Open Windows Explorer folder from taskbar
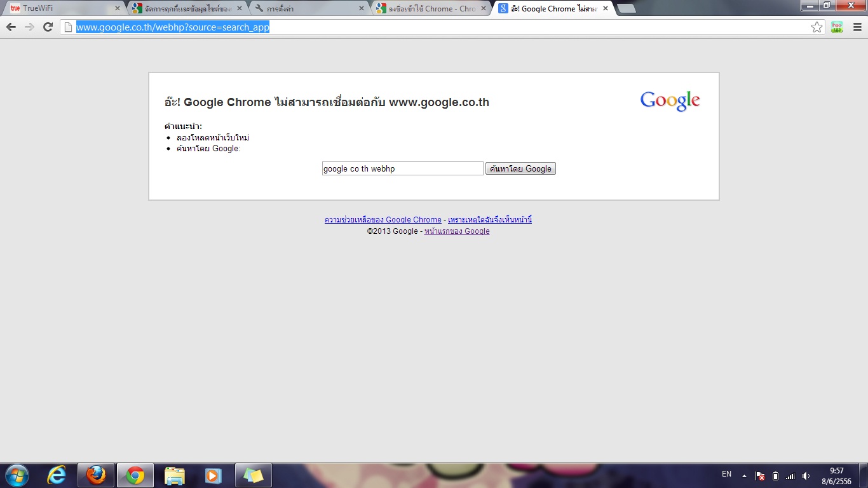 (174, 475)
